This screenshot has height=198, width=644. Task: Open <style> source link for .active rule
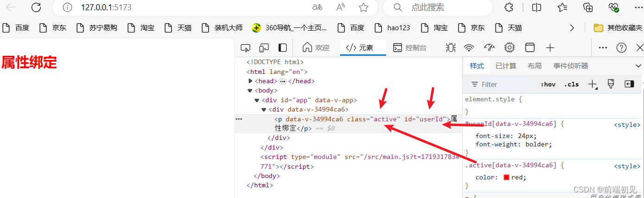pos(627,166)
